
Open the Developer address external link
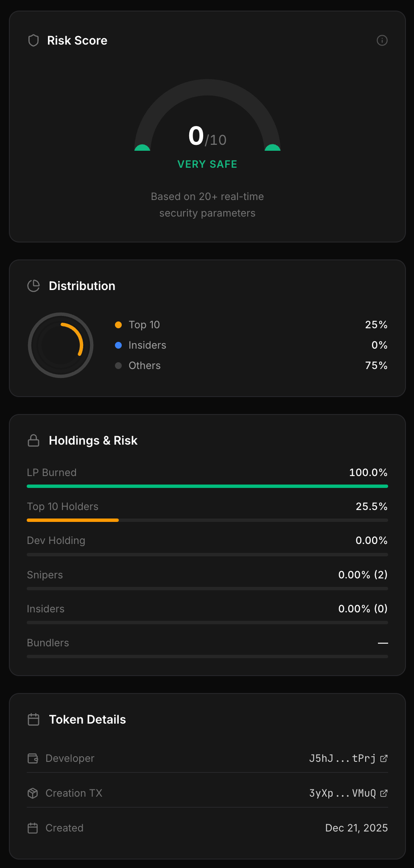pyautogui.click(x=384, y=758)
